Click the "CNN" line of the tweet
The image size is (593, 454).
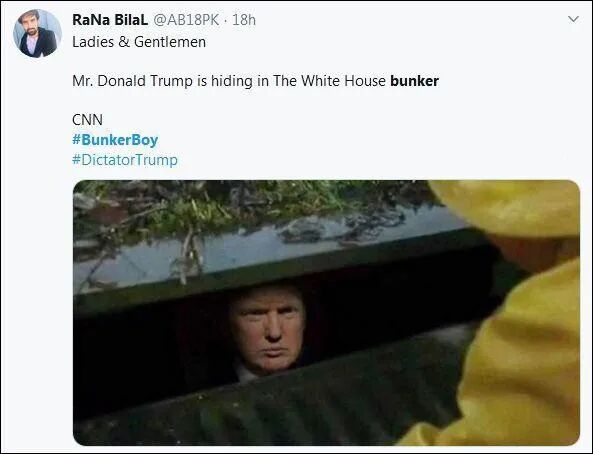point(87,120)
